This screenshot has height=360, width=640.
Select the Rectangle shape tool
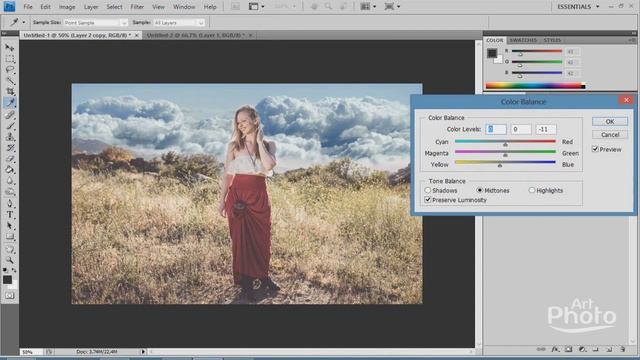[x=10, y=237]
